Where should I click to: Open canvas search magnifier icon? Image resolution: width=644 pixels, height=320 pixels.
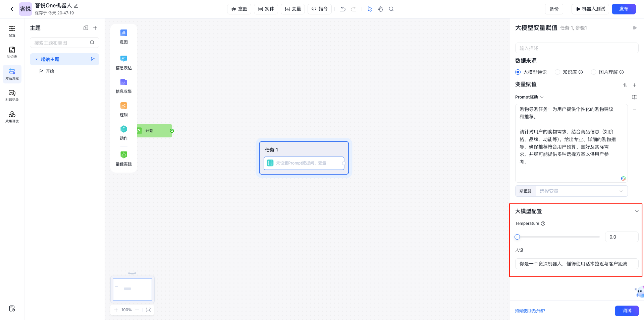point(391,9)
